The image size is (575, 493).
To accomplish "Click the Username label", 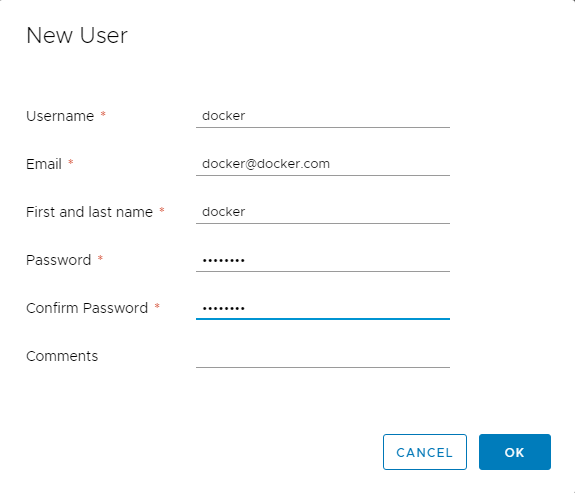I will pos(60,116).
